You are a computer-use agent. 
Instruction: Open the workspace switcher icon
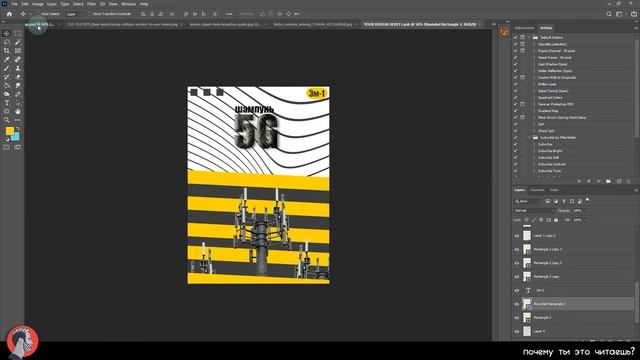620,14
